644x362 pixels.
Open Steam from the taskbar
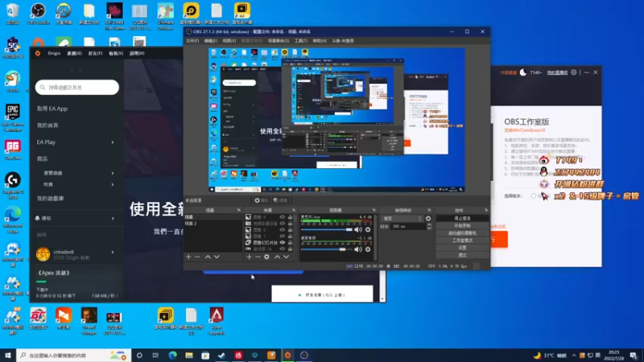click(222, 356)
